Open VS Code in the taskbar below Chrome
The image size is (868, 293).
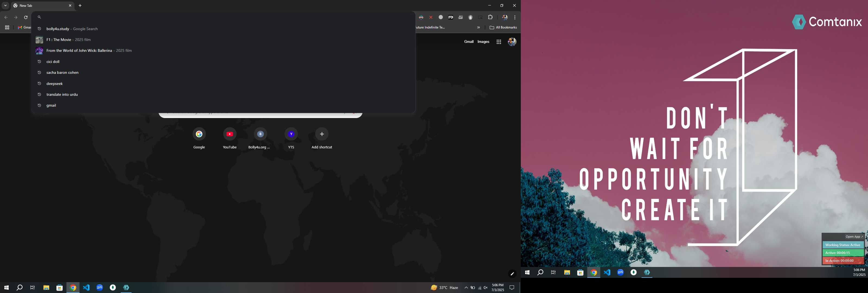(x=86, y=288)
